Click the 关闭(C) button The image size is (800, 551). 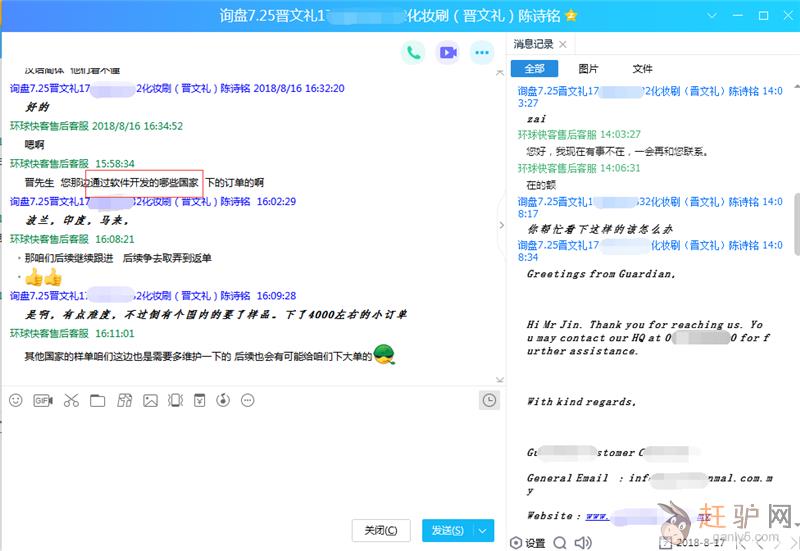click(x=381, y=530)
